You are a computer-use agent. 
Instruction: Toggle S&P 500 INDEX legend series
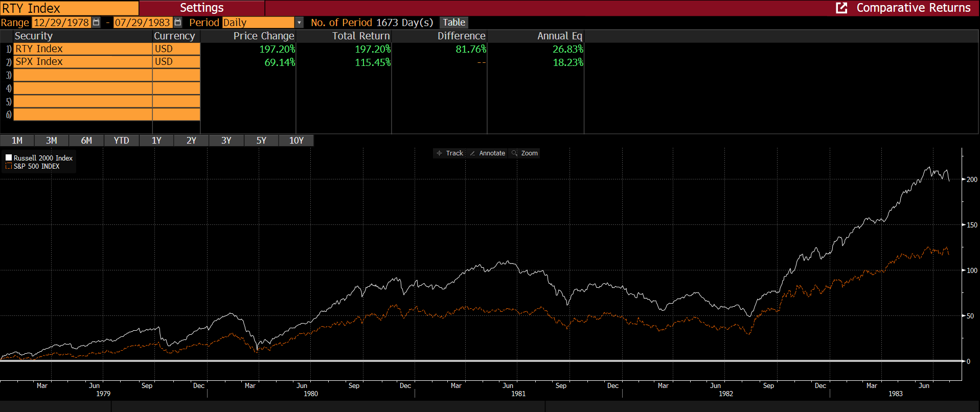9,166
